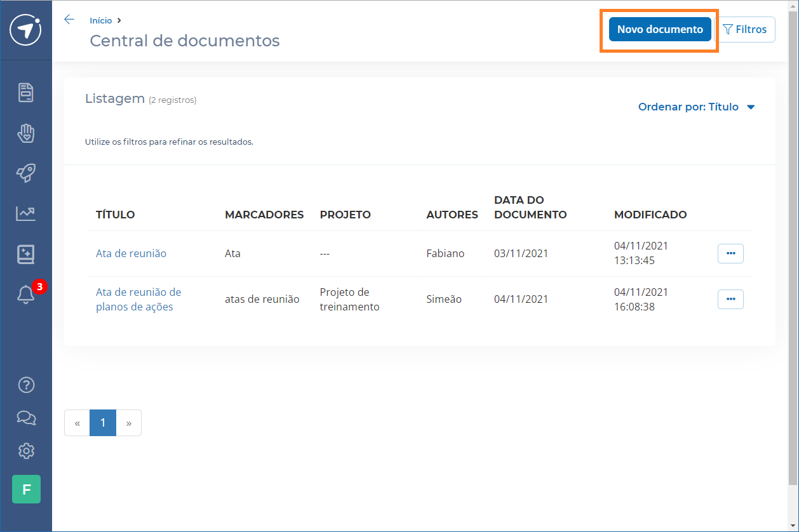Open notifications bell with 3 badge

[x=26, y=294]
